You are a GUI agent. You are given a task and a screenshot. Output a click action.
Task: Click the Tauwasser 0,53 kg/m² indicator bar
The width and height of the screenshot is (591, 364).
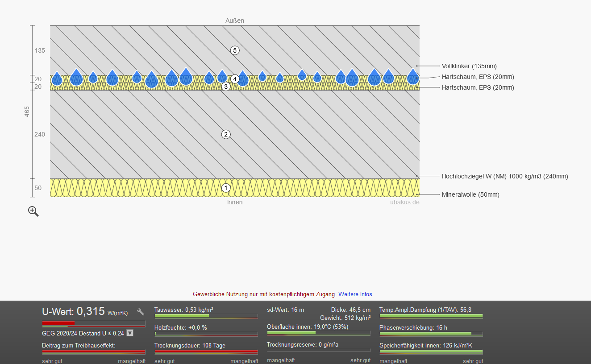206,316
